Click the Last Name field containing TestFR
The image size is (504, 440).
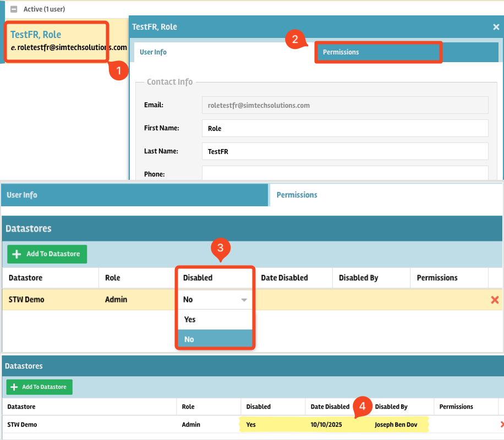[x=345, y=151]
